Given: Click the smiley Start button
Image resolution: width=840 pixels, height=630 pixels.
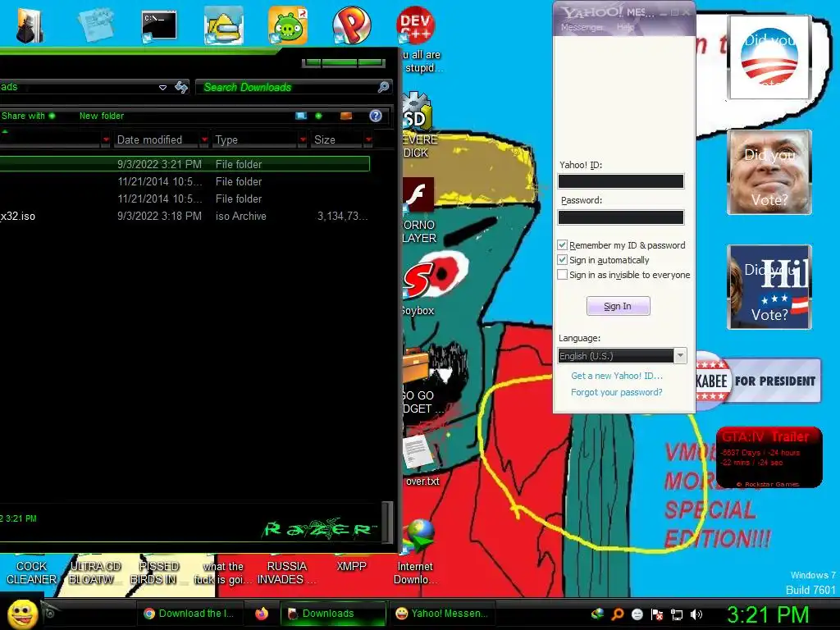Looking at the screenshot, I should click(22, 614).
